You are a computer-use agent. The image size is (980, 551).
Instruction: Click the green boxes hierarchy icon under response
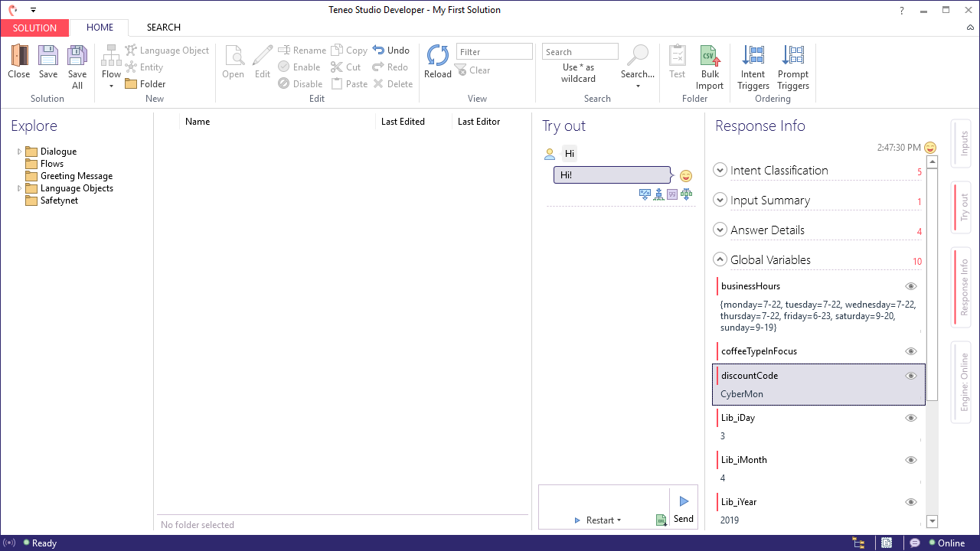(686, 194)
